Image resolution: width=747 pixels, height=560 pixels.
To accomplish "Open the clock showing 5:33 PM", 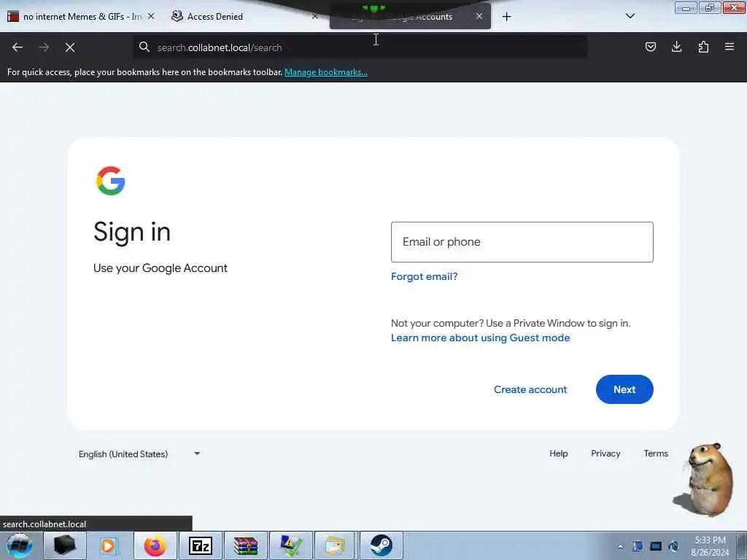I will [x=710, y=546].
